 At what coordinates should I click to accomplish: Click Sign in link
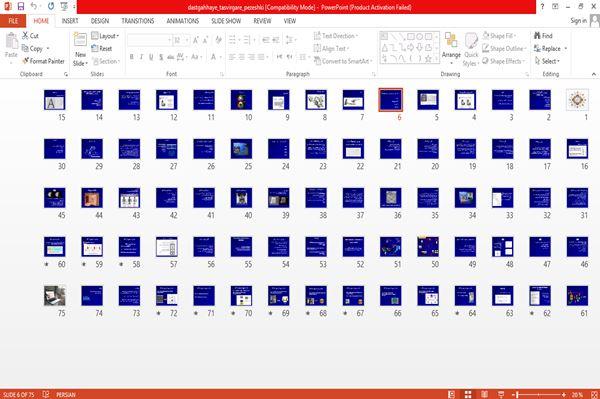(578, 21)
